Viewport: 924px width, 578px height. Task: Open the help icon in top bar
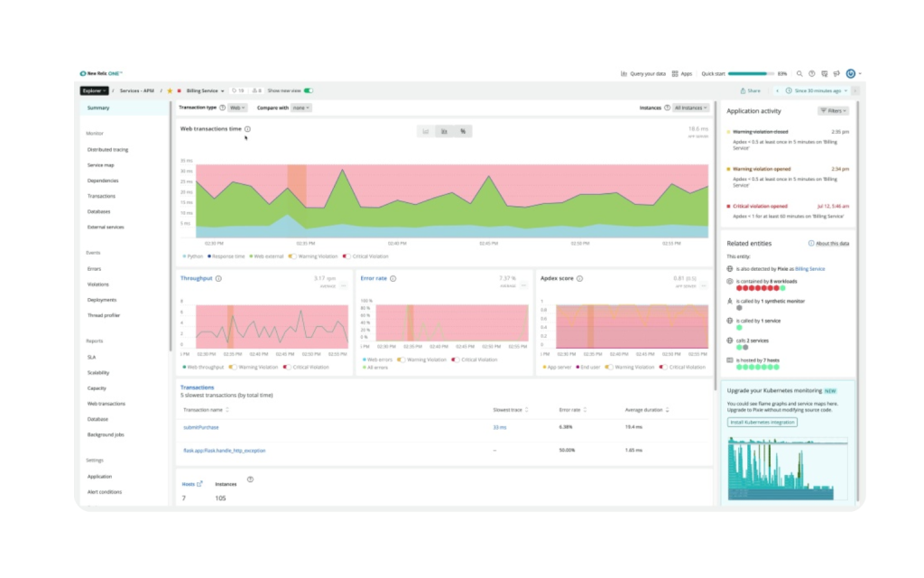[812, 74]
